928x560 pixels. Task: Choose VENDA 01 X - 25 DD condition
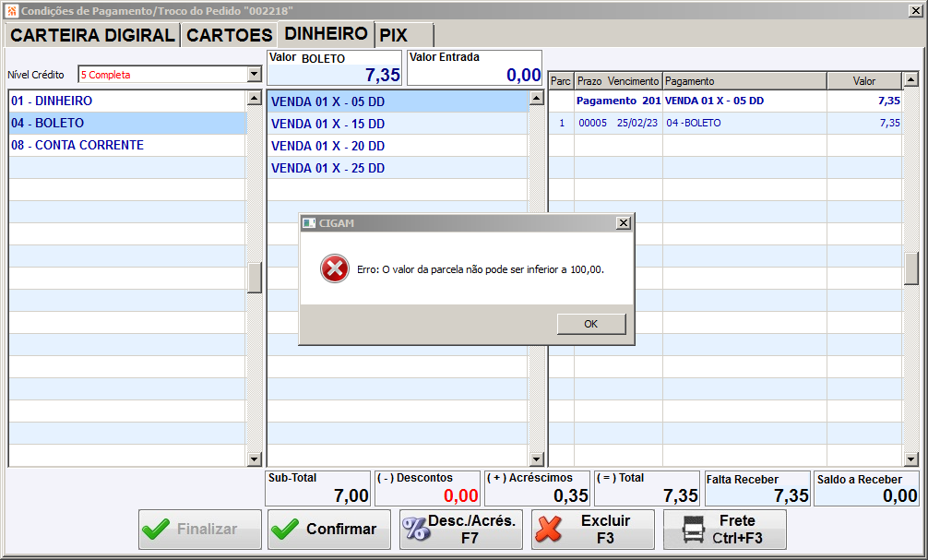pos(398,168)
